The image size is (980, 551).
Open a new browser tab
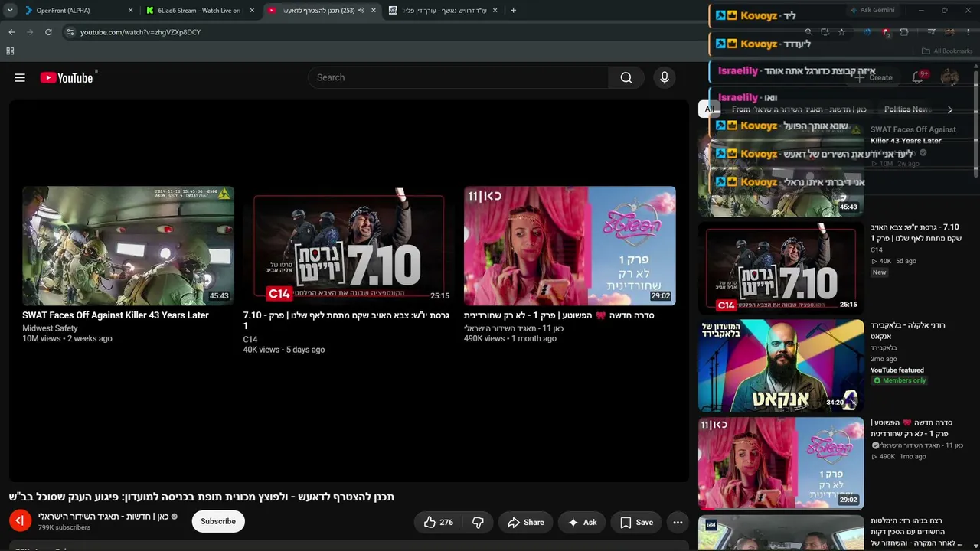[513, 11]
